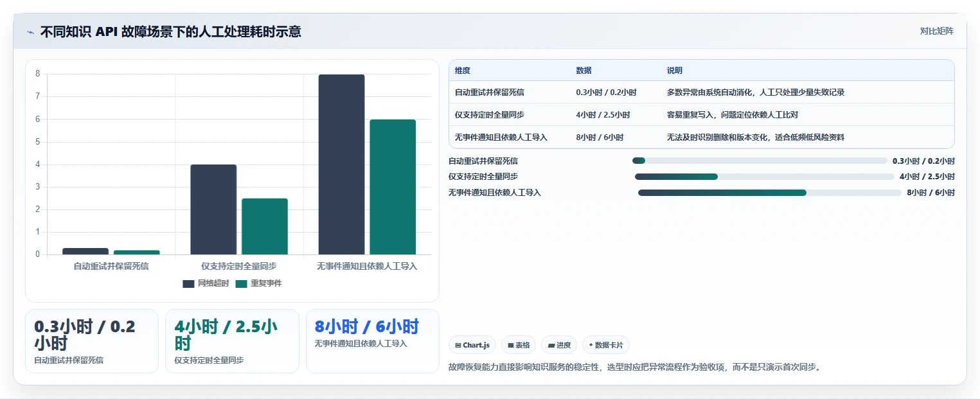Select the 数据卡片 tag chip
Viewport: 980px width, 399px height.
pos(606,345)
